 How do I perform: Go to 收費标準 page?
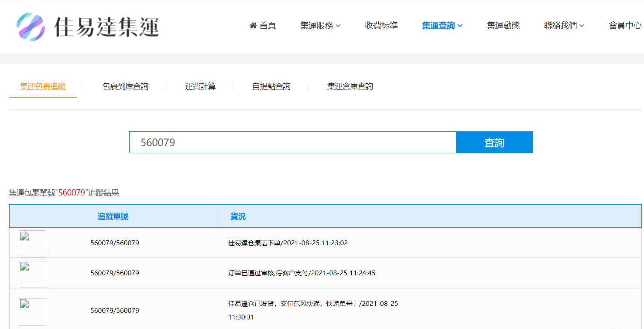point(381,26)
